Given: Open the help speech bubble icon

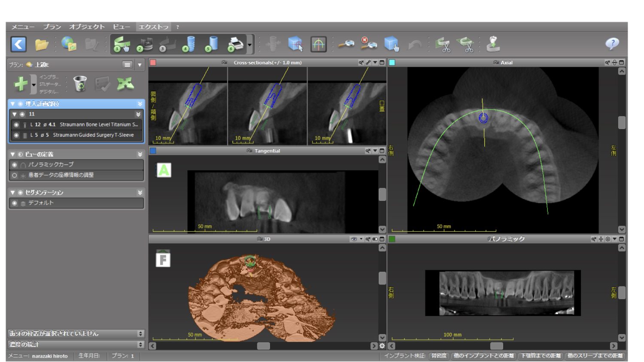Looking at the screenshot, I should point(612,43).
